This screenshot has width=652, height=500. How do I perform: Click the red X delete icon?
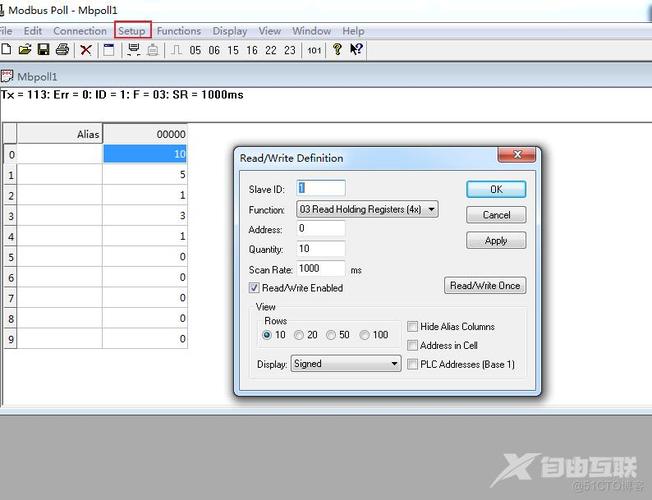tap(86, 50)
